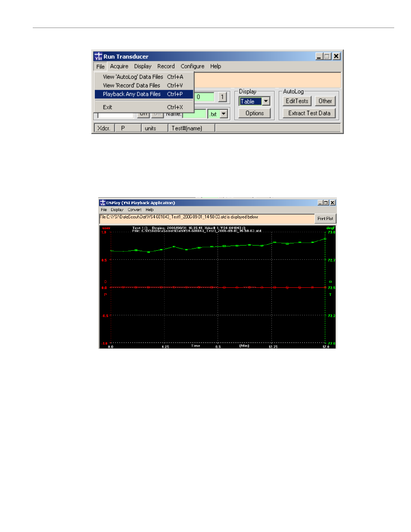Choose View 'AutoLog' Data Files
Image resolution: width=411 pixels, height=532 pixels.
(144, 77)
